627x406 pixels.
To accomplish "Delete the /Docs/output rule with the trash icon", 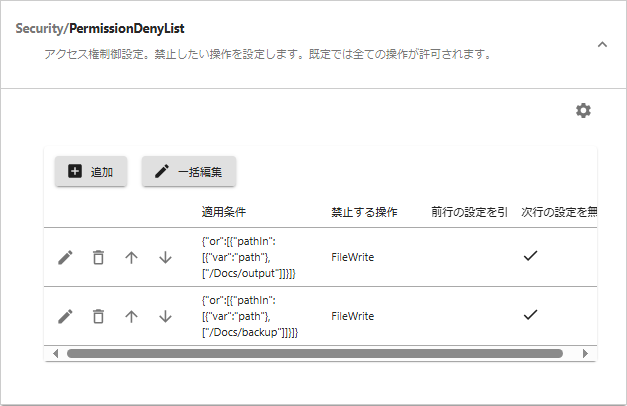I will click(98, 257).
